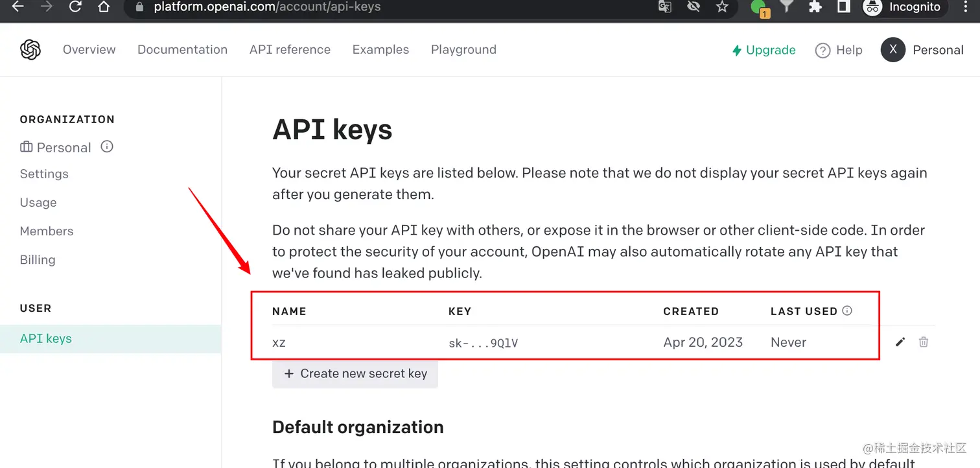Open the green extension with badge 1
Image resolution: width=980 pixels, height=468 pixels.
pos(759,8)
